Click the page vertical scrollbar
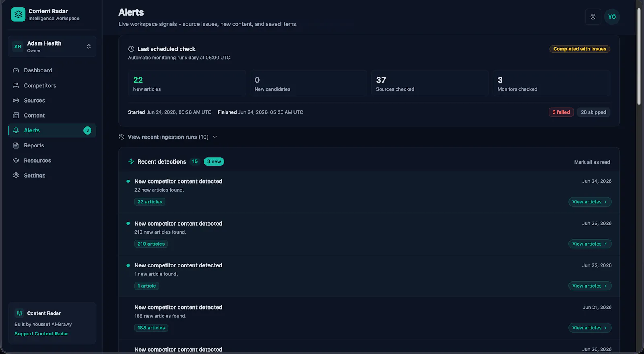This screenshot has height=354, width=644. point(639,56)
